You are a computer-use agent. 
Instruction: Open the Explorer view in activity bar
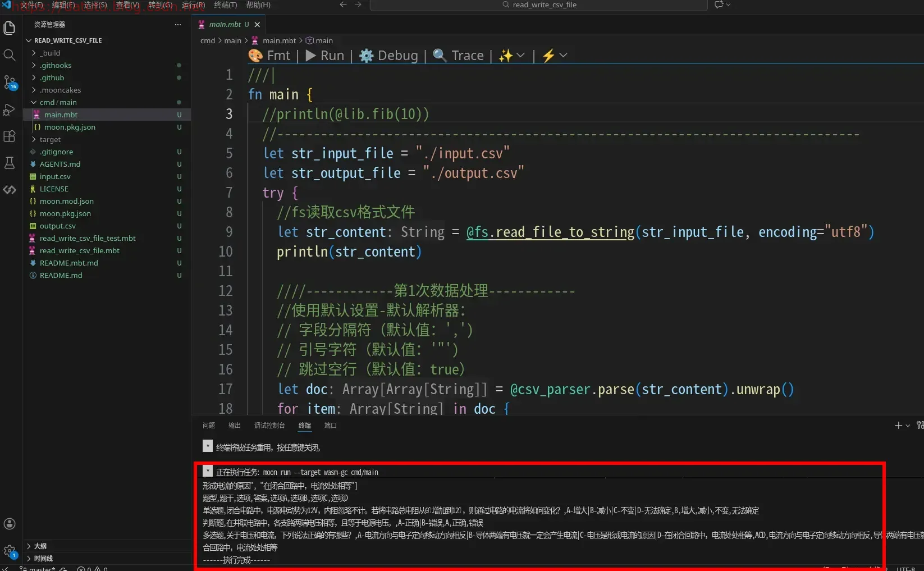(10, 28)
